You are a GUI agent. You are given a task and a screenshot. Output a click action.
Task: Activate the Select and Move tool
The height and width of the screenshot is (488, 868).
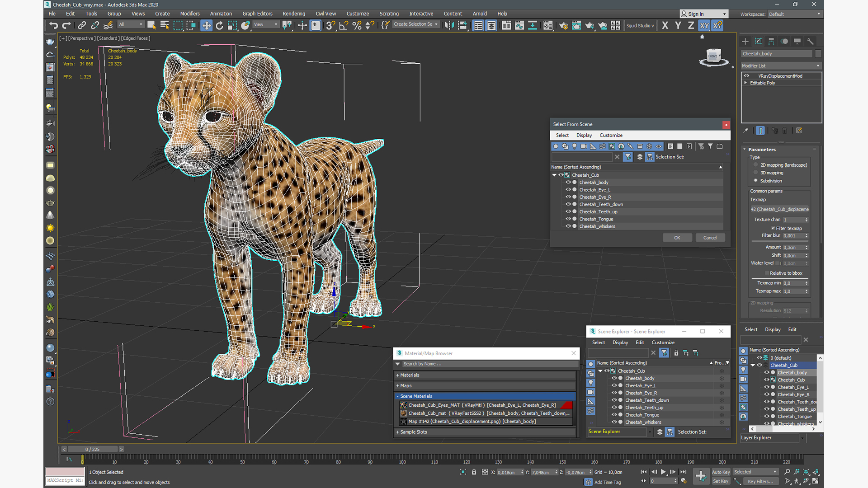click(206, 26)
